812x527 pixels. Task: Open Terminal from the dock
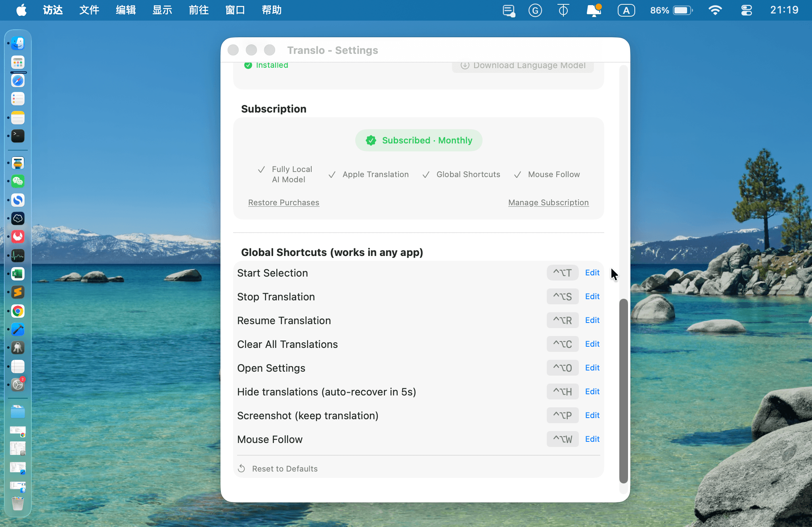click(18, 136)
